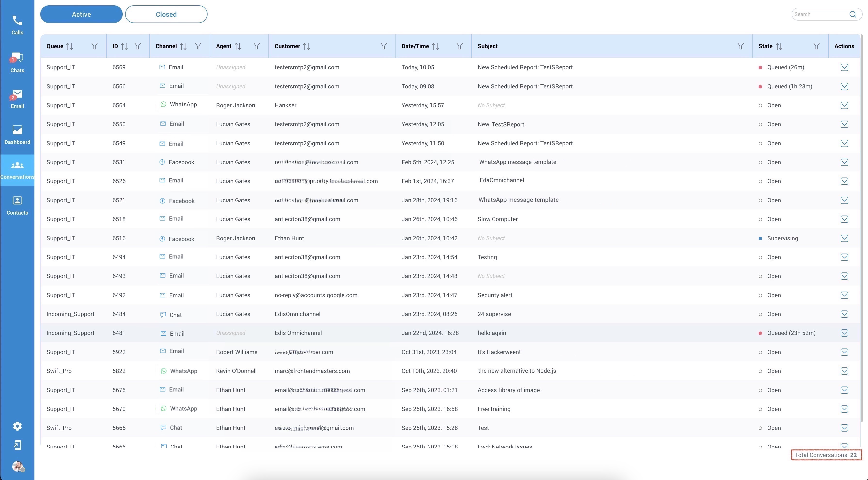The image size is (868, 480).
Task: Click the user profile icon bottom-left
Action: click(17, 467)
